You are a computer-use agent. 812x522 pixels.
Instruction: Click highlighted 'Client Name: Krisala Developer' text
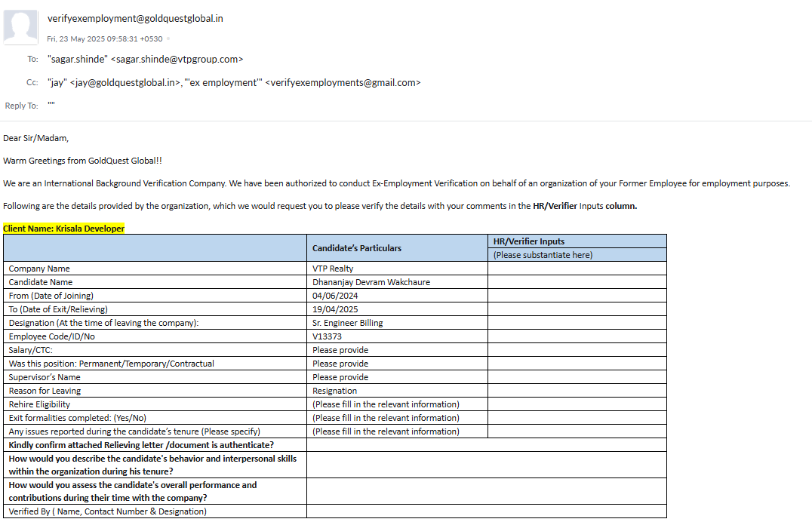(x=63, y=229)
